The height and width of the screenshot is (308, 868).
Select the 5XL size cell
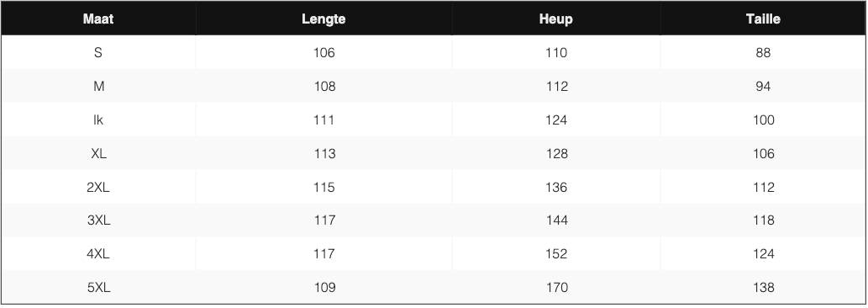tap(98, 288)
